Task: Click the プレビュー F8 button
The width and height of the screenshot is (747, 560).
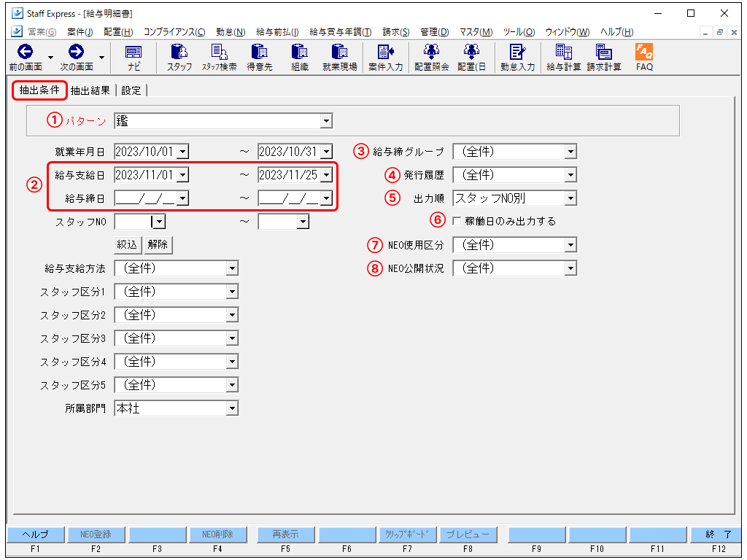Action: click(x=468, y=534)
